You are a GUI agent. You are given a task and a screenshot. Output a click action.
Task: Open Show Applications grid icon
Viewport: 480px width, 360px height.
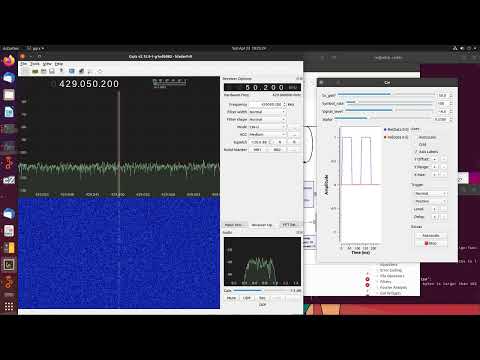tap(9, 306)
